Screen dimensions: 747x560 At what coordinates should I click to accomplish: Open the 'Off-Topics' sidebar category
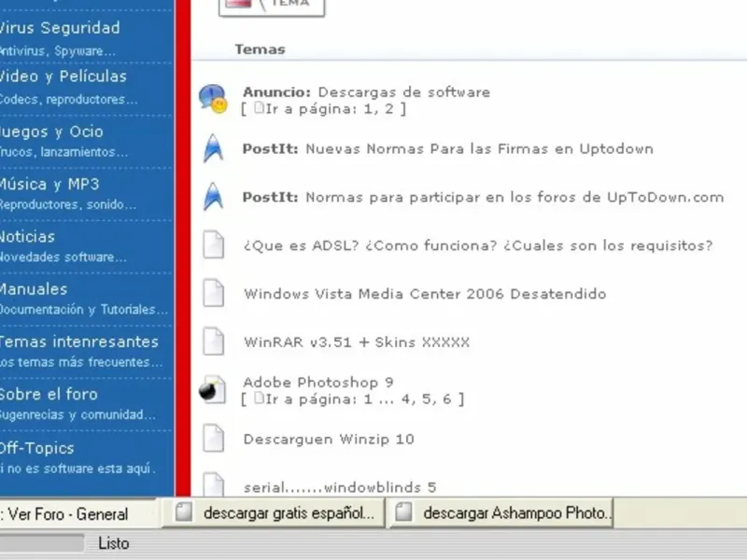tap(37, 448)
